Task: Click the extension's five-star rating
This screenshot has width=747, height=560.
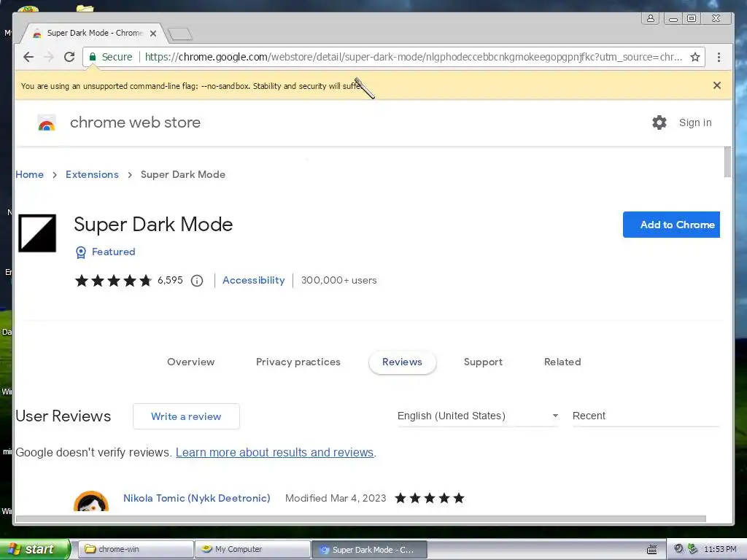Action: click(113, 281)
